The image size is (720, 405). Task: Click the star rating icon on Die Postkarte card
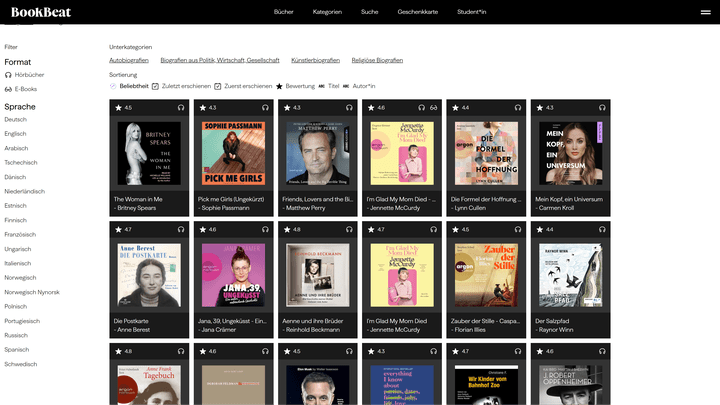(x=118, y=229)
